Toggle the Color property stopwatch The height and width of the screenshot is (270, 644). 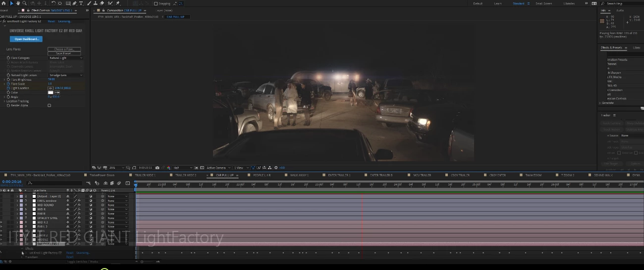point(8,92)
